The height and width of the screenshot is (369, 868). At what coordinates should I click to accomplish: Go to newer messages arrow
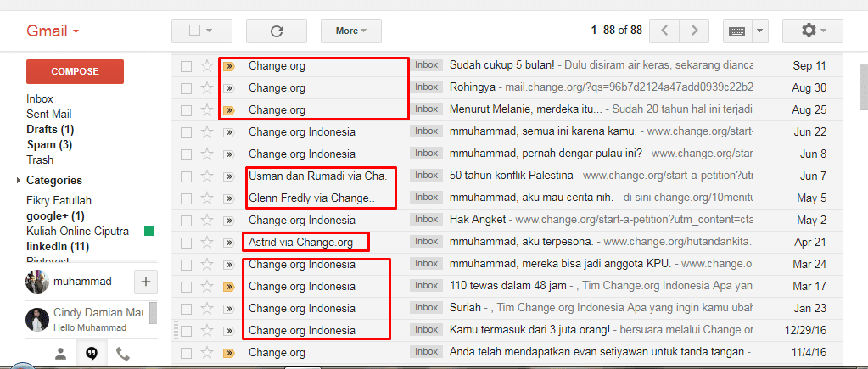pos(665,31)
